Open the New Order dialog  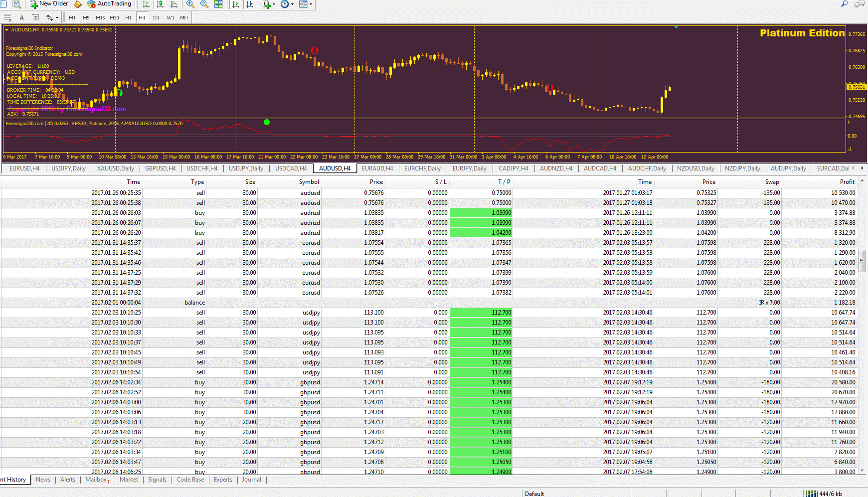[48, 4]
